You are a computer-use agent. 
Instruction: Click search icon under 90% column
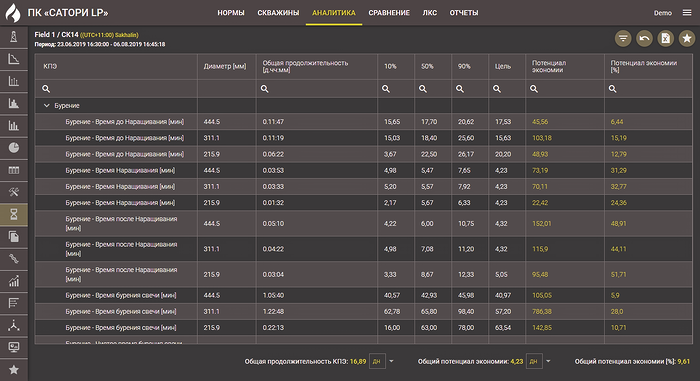460,89
